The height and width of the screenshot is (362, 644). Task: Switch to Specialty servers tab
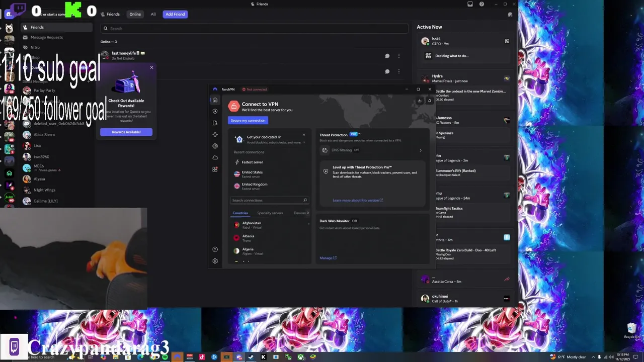click(270, 213)
